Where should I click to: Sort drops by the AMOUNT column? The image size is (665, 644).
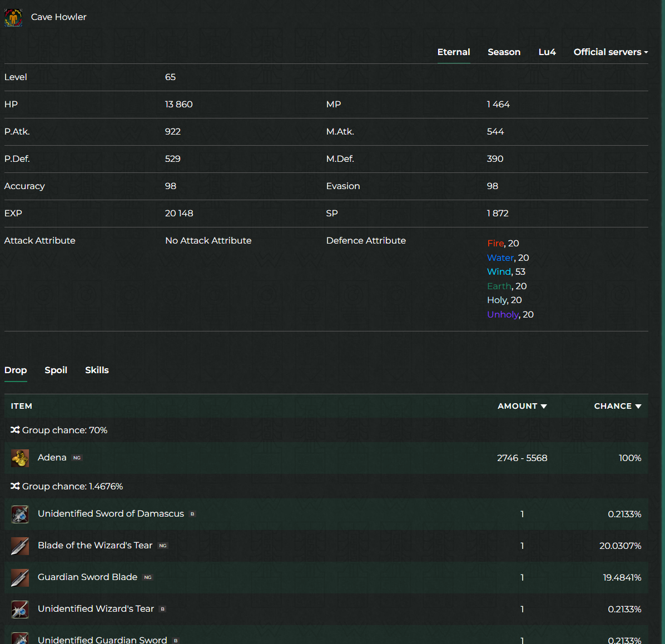click(522, 407)
